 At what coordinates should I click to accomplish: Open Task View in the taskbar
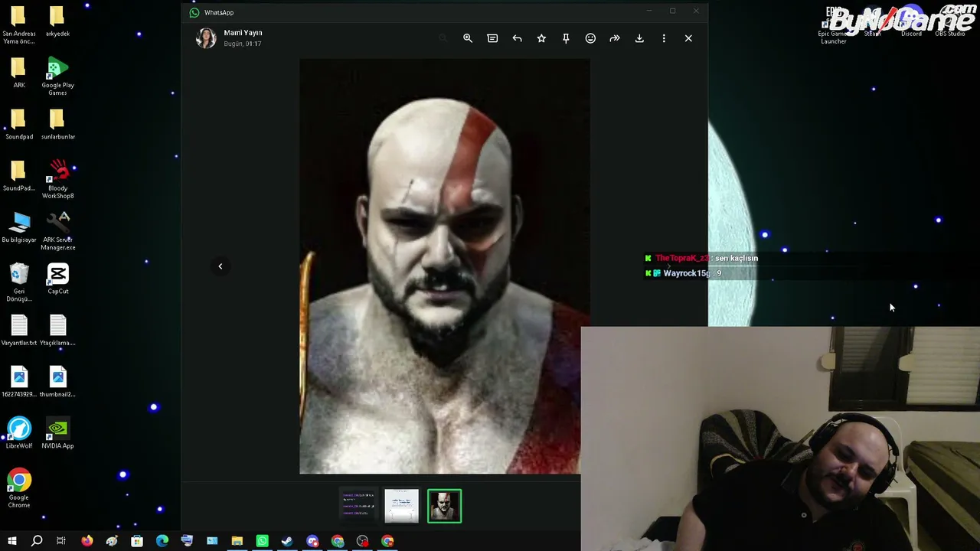[61, 541]
